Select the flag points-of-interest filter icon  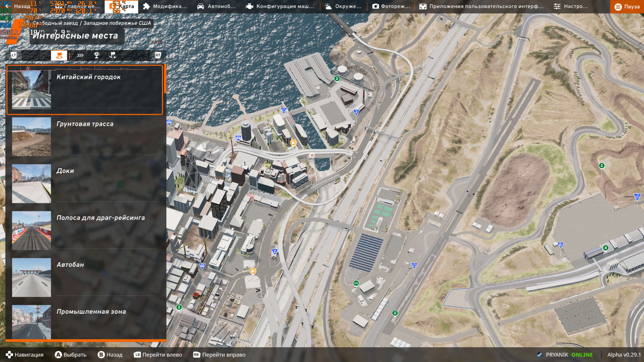pos(59,55)
